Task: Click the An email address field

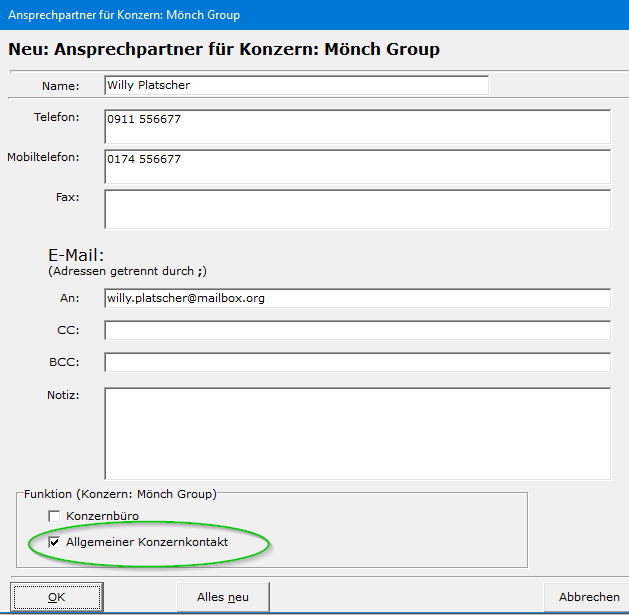Action: pos(357,298)
